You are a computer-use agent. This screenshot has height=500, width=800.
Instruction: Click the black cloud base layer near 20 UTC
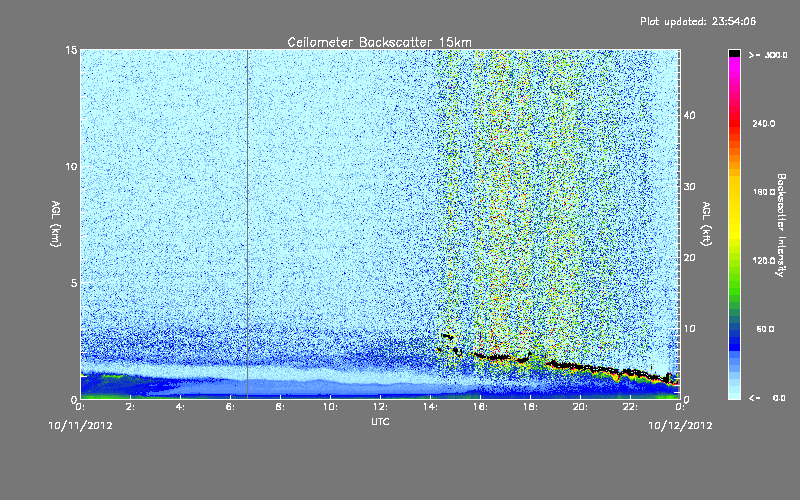pyautogui.click(x=582, y=366)
